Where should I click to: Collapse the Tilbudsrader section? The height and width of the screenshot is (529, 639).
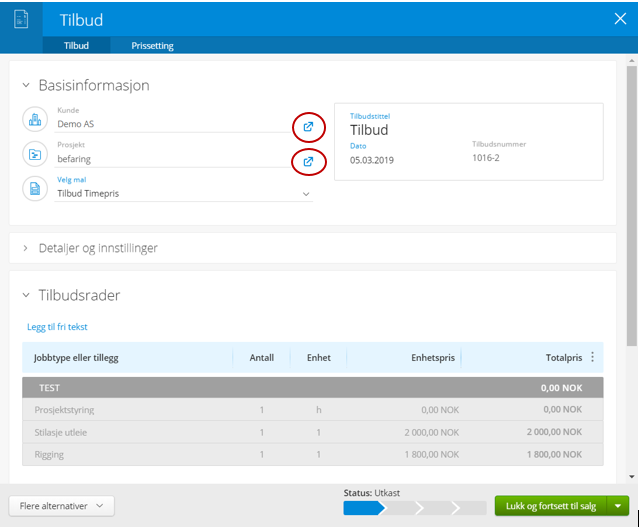[x=26, y=295]
